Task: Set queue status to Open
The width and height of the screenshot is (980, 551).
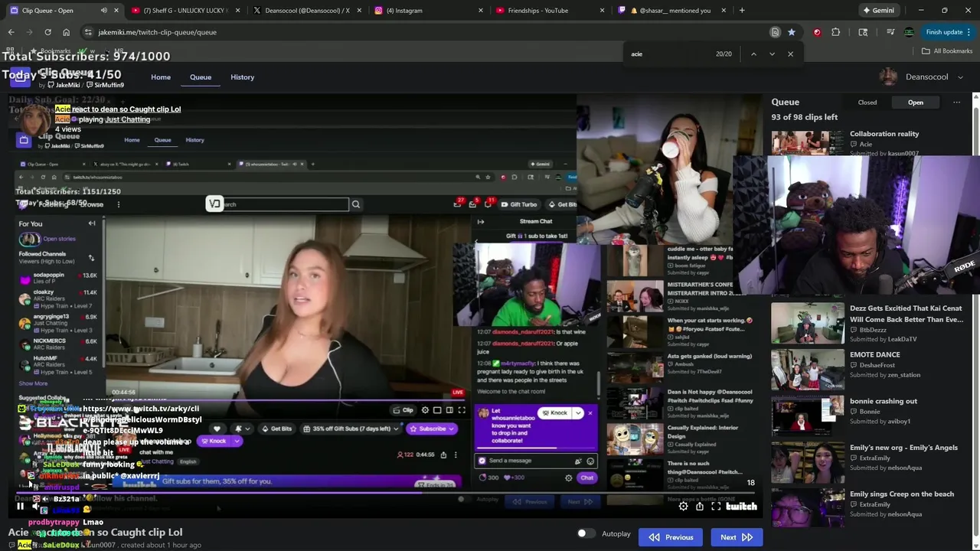Action: pyautogui.click(x=916, y=103)
